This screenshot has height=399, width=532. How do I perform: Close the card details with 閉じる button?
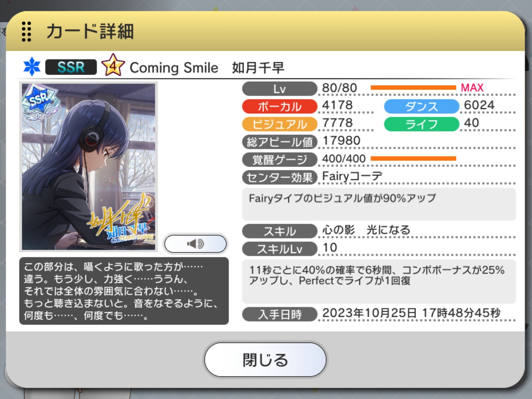[265, 359]
